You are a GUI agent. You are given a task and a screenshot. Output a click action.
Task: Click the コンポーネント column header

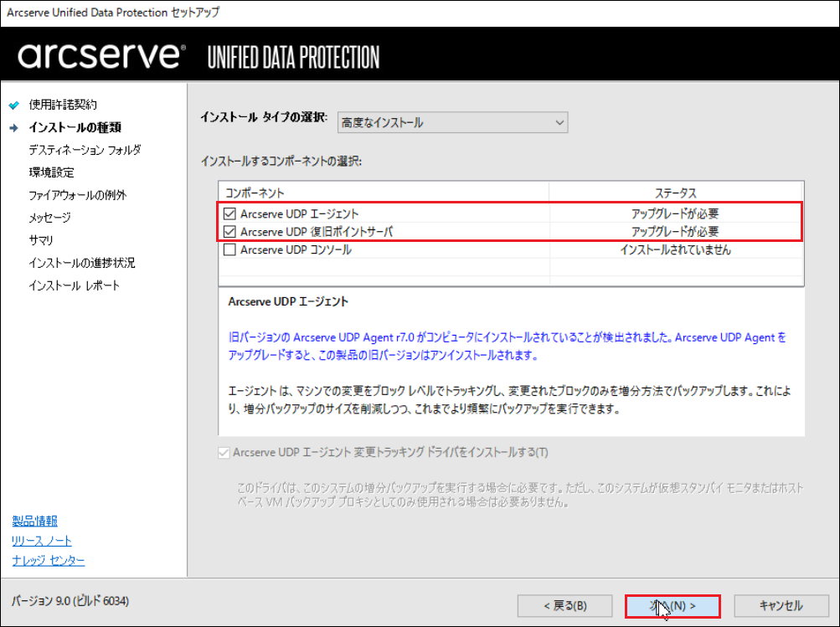384,193
